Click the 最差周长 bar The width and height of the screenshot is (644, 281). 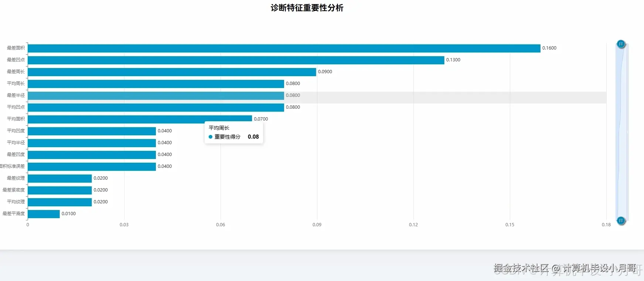click(x=172, y=72)
